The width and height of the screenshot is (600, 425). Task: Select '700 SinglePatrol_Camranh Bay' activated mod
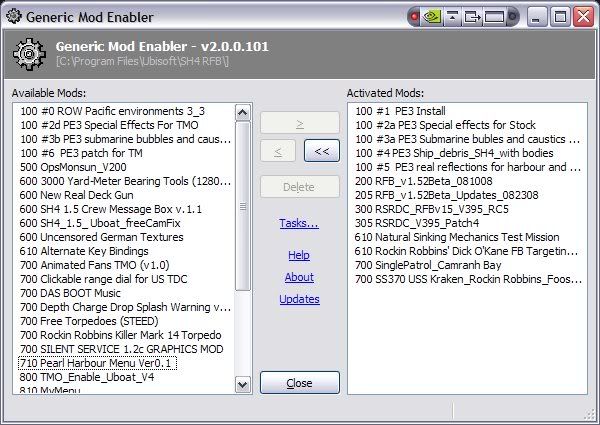click(x=428, y=265)
